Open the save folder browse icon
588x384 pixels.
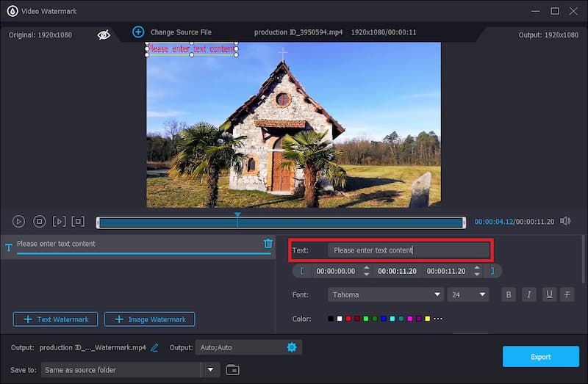[233, 370]
